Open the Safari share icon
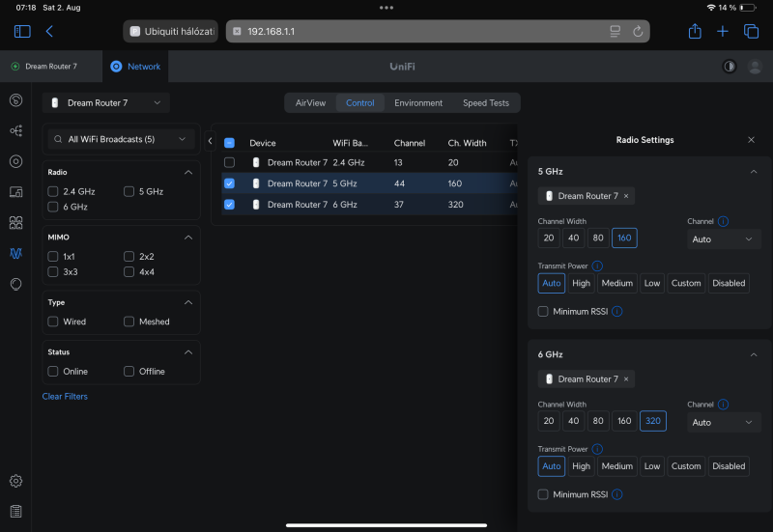Viewport: 773px width, 532px height. click(695, 31)
